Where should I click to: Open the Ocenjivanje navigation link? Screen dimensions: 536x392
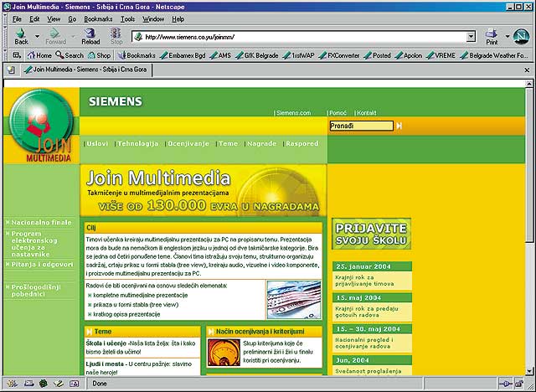(188, 143)
